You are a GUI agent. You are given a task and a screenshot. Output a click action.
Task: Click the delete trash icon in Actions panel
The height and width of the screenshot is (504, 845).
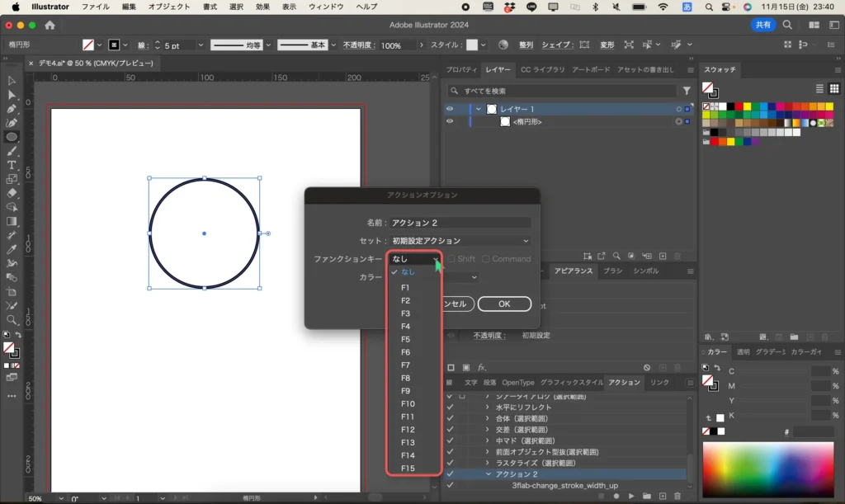pos(677,496)
